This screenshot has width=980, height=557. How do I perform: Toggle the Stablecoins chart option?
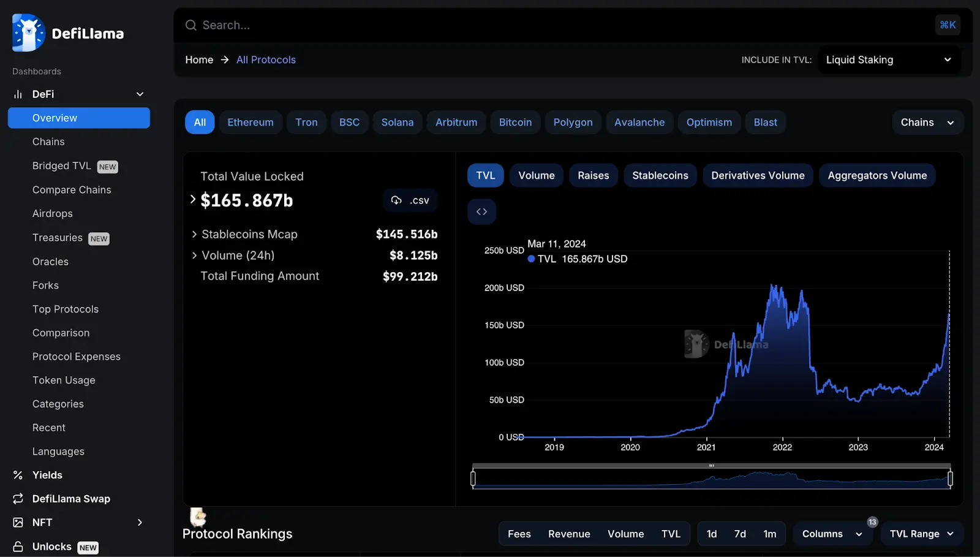660,176
